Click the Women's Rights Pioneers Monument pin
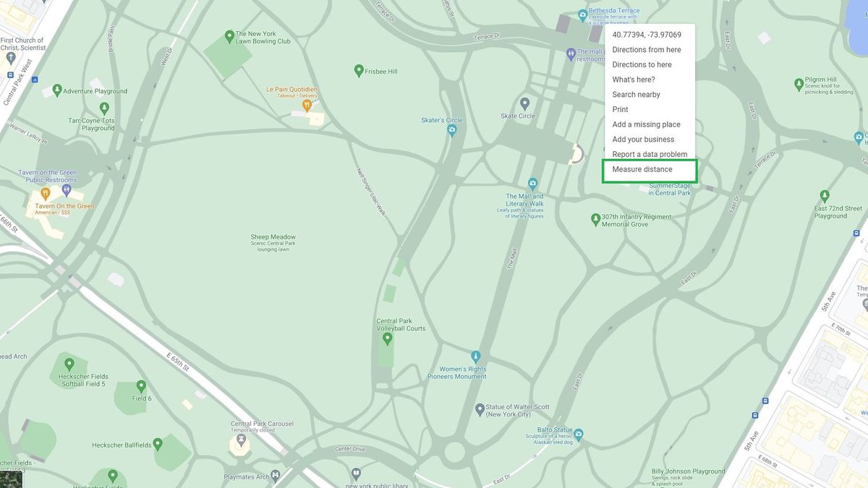 click(x=475, y=356)
